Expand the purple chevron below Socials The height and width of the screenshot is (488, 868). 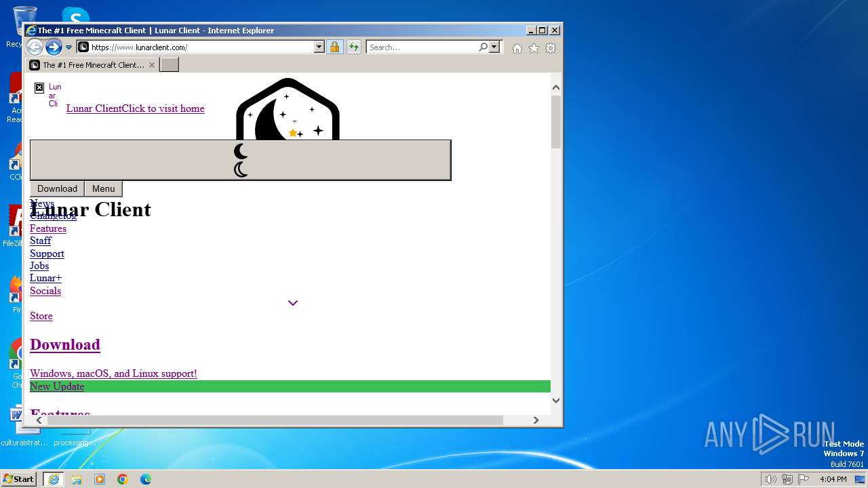coord(293,303)
